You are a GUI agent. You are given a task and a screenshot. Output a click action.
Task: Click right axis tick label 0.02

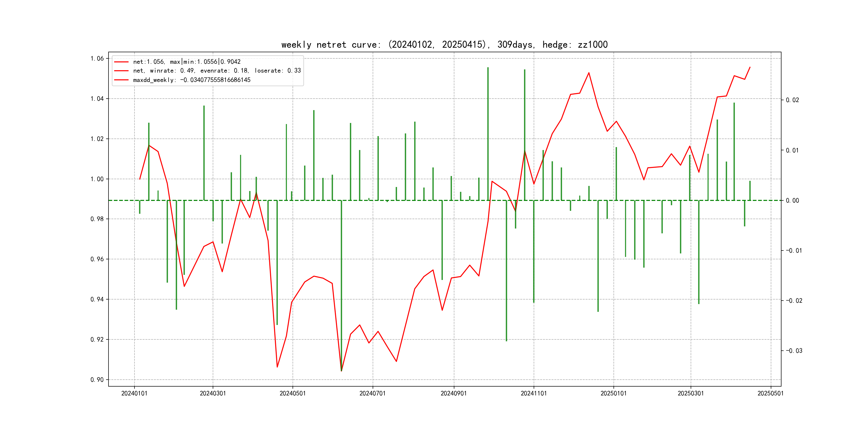point(792,100)
